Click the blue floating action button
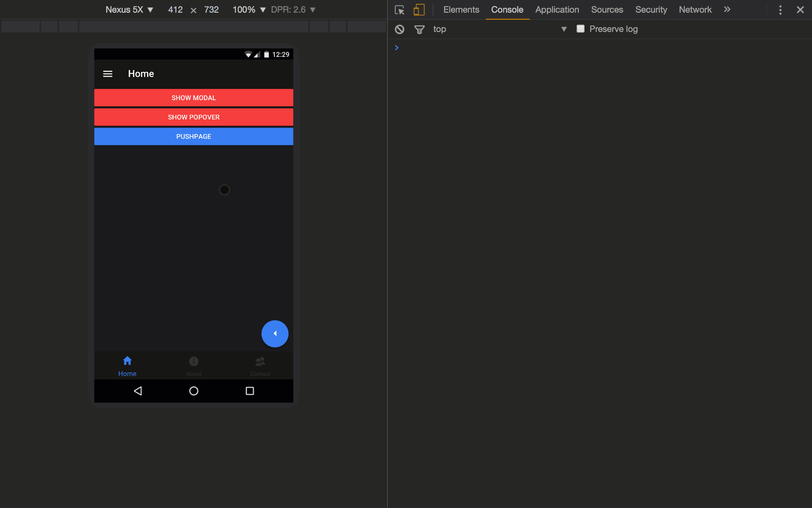This screenshot has height=508, width=812. (275, 334)
